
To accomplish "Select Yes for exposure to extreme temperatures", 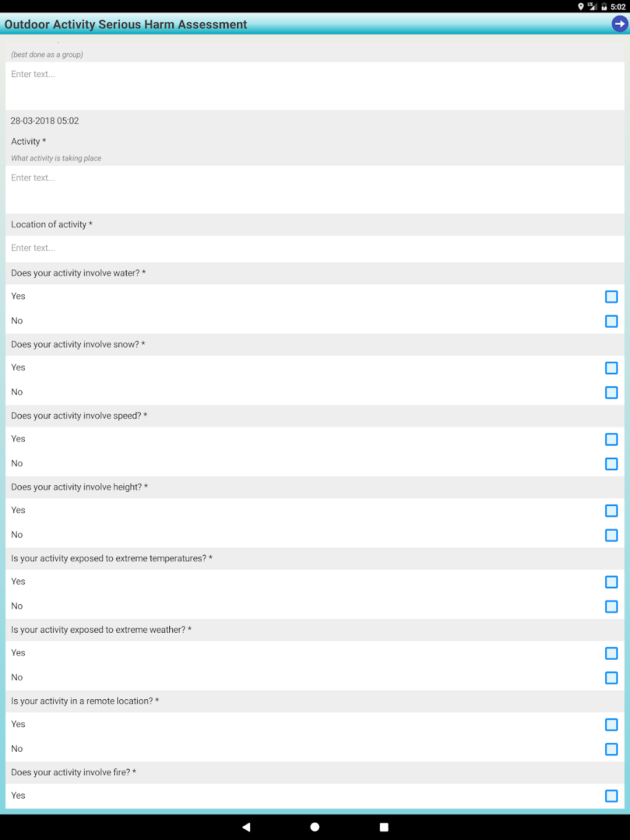I will click(611, 582).
